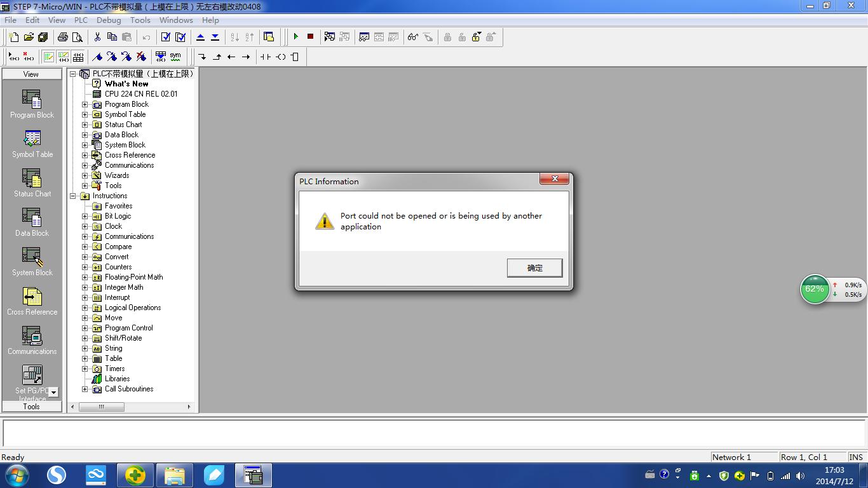Open the File menu
Screen dimensions: 868x488
click(x=11, y=20)
